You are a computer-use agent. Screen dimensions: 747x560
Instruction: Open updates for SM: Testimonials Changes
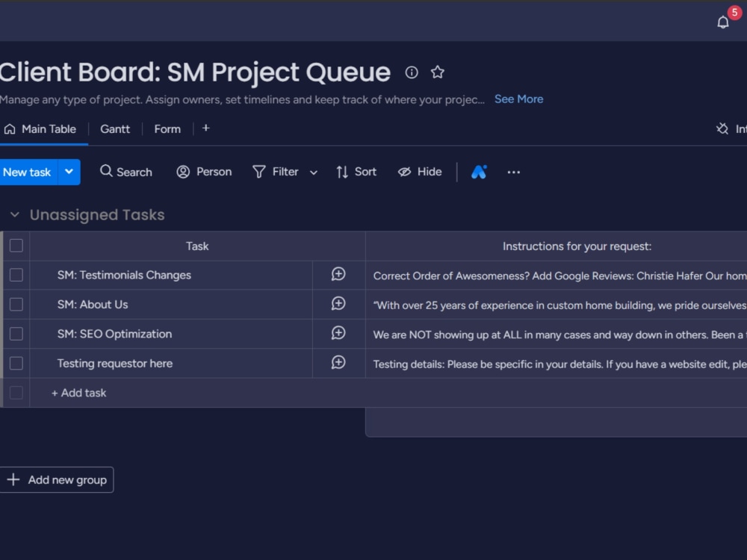point(338,274)
